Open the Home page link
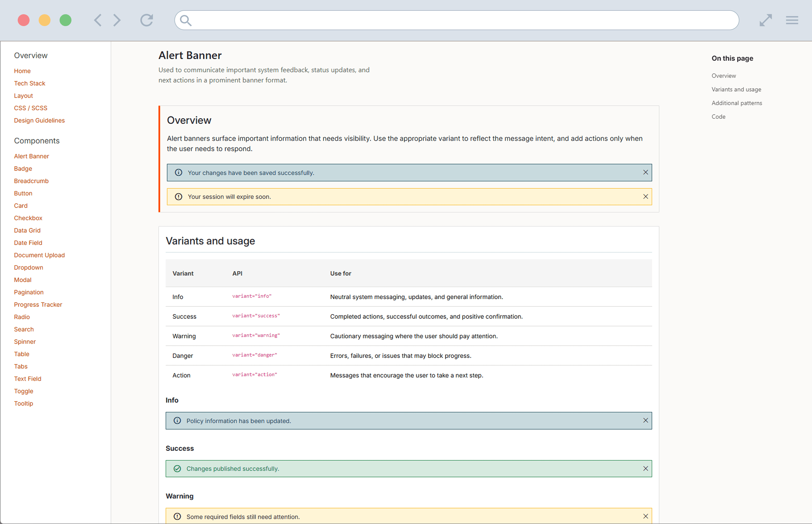Image resolution: width=812 pixels, height=524 pixels. pyautogui.click(x=22, y=71)
